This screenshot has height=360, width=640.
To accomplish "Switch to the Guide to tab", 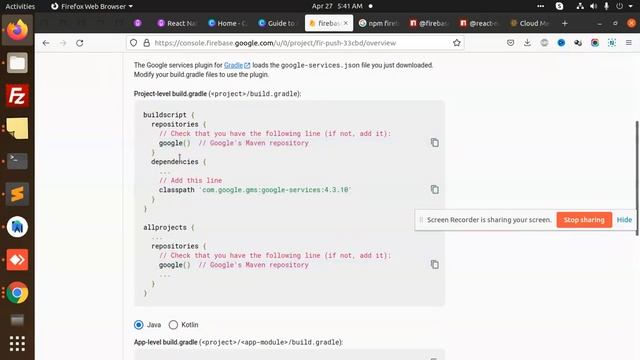I will coord(278,24).
